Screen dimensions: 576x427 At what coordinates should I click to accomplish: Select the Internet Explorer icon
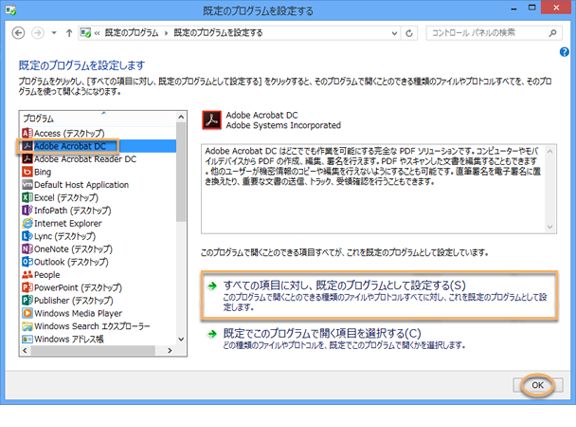27,223
